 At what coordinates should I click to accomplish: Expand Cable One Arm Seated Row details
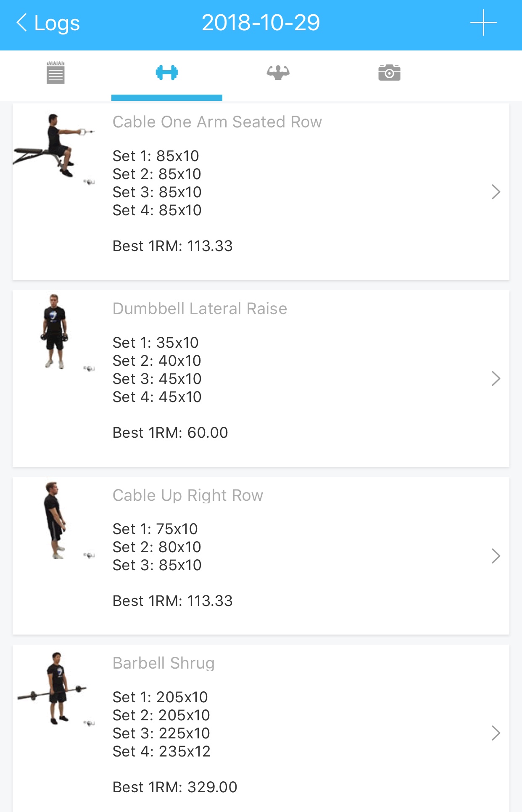click(496, 192)
